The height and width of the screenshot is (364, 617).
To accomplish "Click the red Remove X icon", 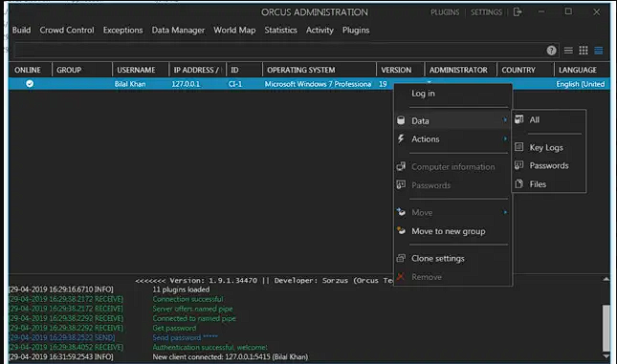I will 401,277.
